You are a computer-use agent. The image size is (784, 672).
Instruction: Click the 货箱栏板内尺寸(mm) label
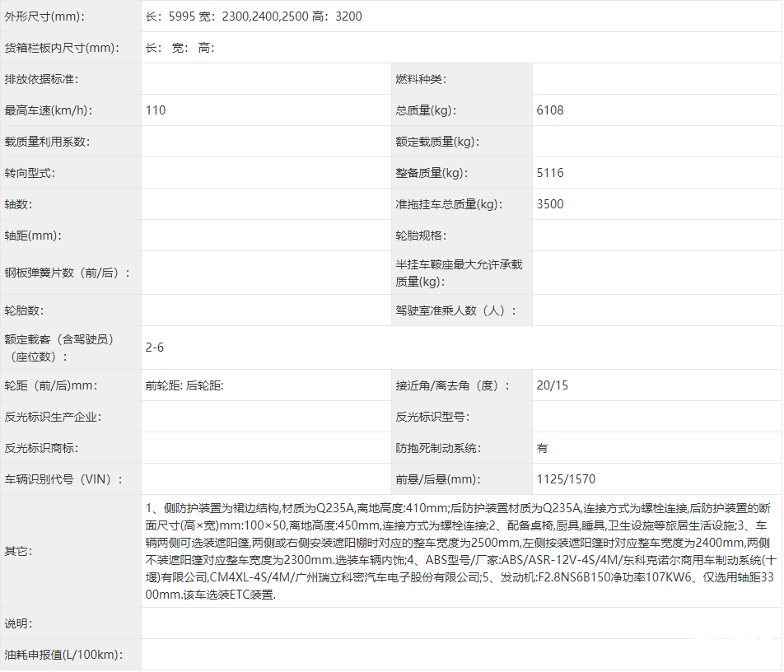coord(62,48)
